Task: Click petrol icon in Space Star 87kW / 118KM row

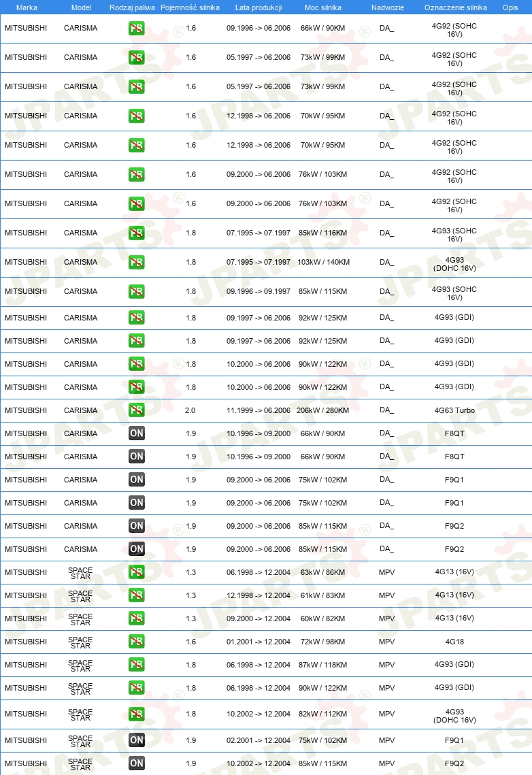Action: (136, 664)
